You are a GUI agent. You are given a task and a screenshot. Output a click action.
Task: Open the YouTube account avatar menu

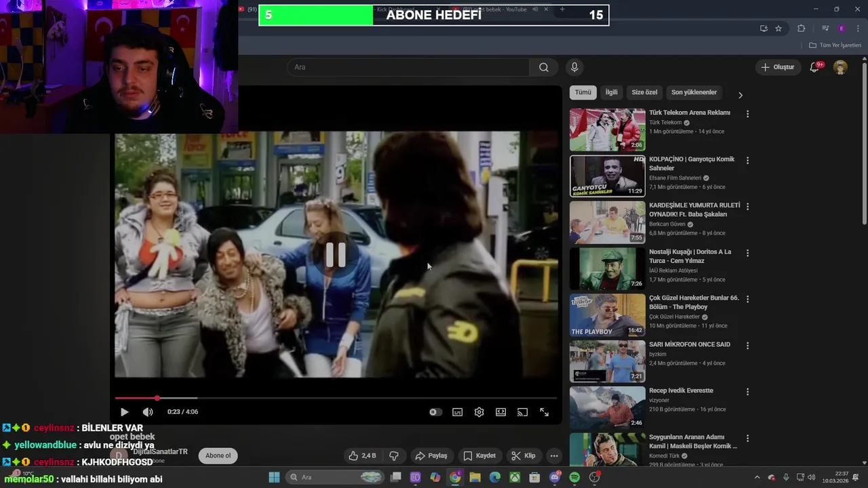840,67
